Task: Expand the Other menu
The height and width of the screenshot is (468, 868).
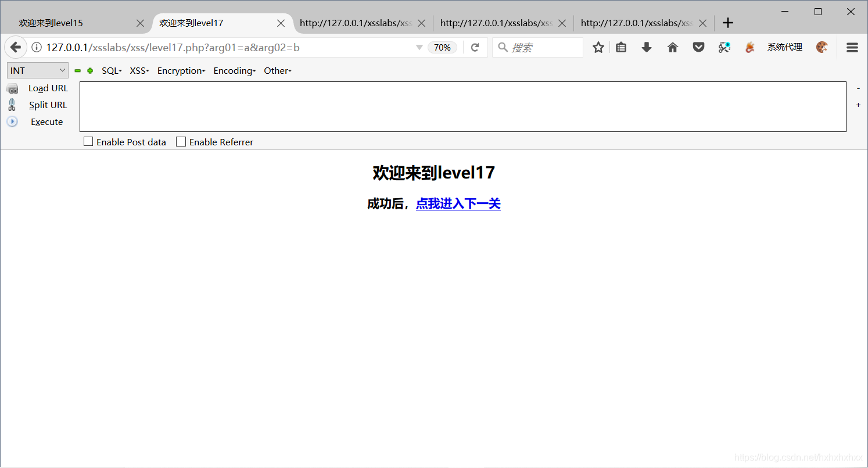Action: [278, 71]
